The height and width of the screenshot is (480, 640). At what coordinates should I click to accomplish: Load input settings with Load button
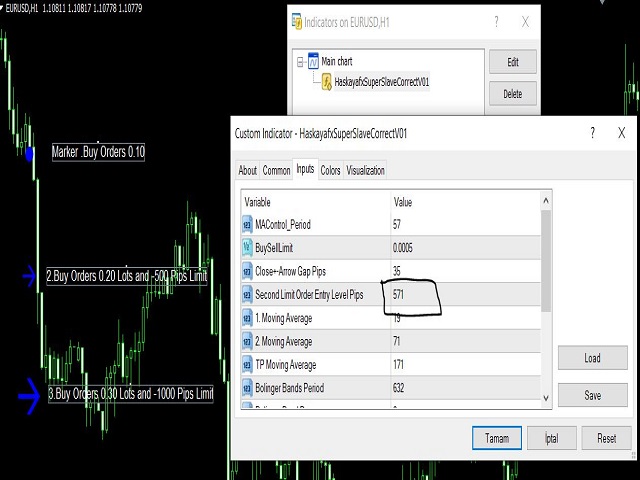592,358
